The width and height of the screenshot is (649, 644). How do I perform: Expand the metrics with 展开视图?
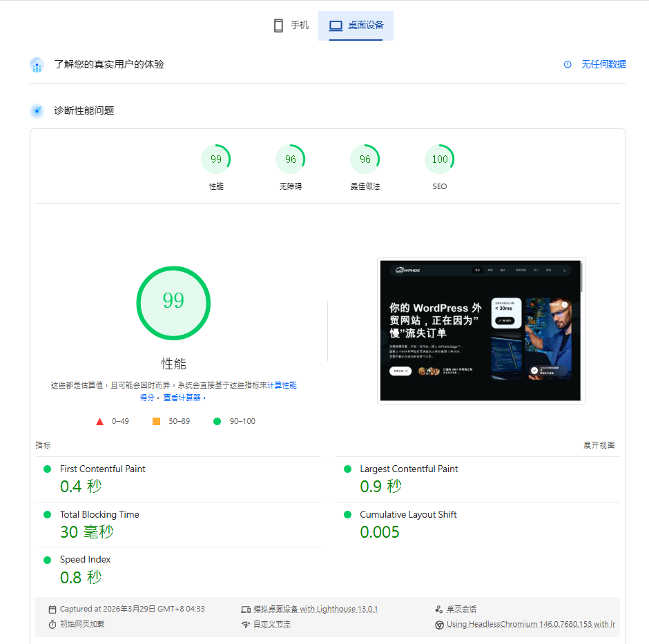point(599,445)
